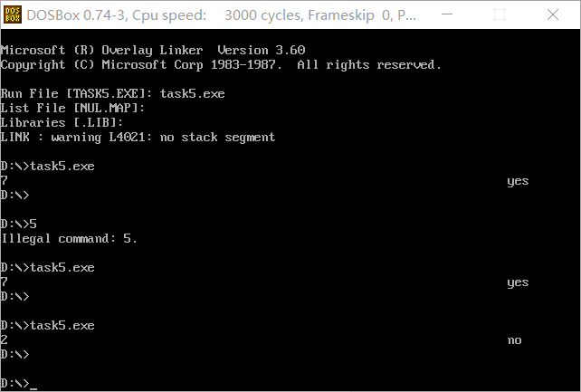Image resolution: width=581 pixels, height=392 pixels.
Task: Click the 'Illegal command: 5.' line
Action: click(69, 239)
